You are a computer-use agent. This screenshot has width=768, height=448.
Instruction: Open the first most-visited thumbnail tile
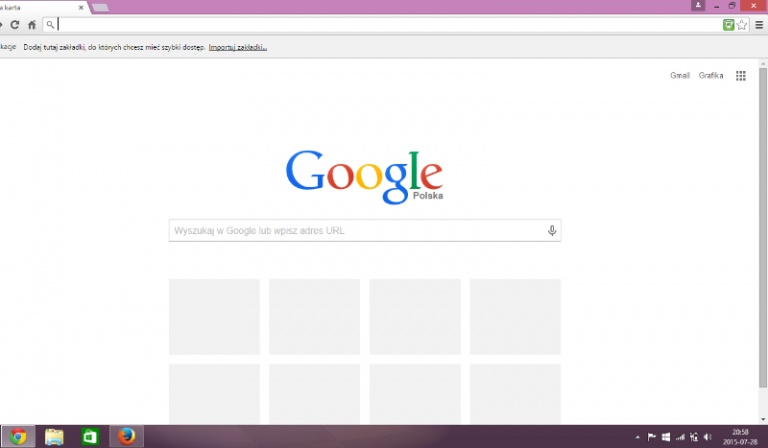coord(214,317)
